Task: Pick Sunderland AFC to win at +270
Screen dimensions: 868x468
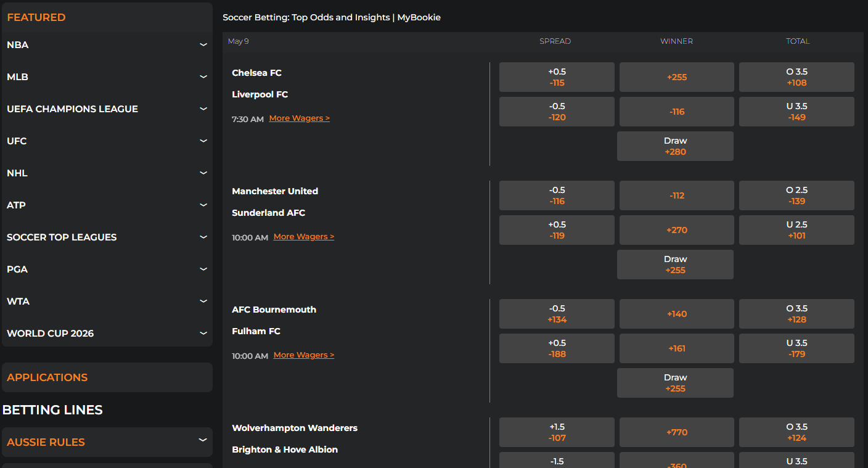Action: pos(677,230)
